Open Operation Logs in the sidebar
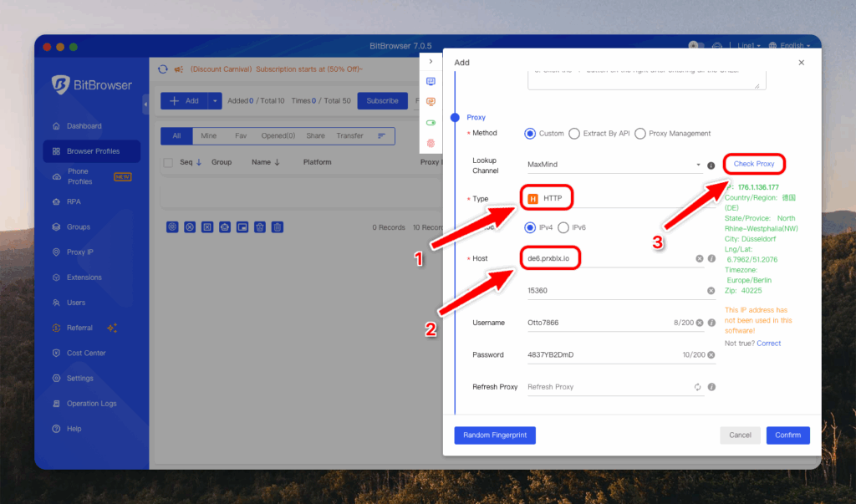Image resolution: width=856 pixels, height=504 pixels. [92, 404]
